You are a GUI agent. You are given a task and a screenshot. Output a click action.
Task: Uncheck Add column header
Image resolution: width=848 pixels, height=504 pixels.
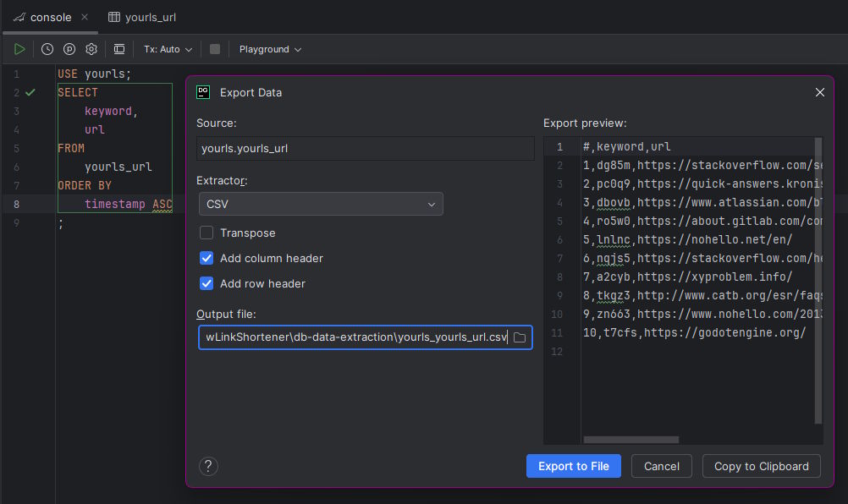(x=206, y=258)
